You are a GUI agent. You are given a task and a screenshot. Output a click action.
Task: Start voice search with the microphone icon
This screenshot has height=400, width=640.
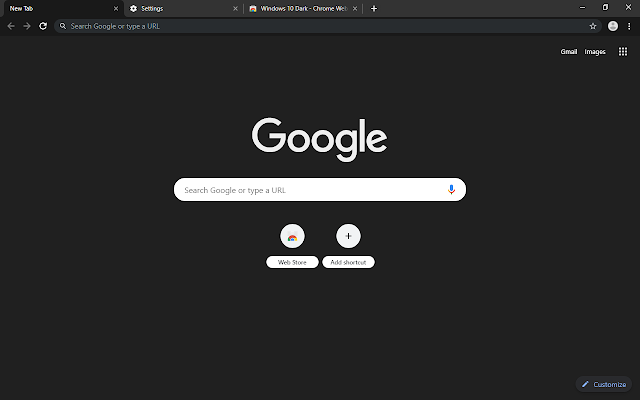coord(451,189)
